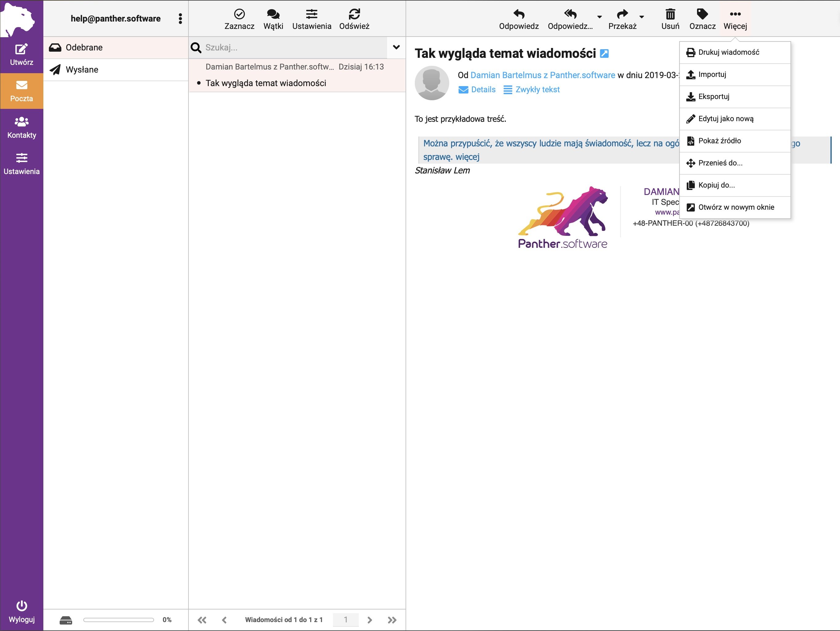Click the Szukaj search field
Viewport: 840px width, 631px height.
(294, 47)
